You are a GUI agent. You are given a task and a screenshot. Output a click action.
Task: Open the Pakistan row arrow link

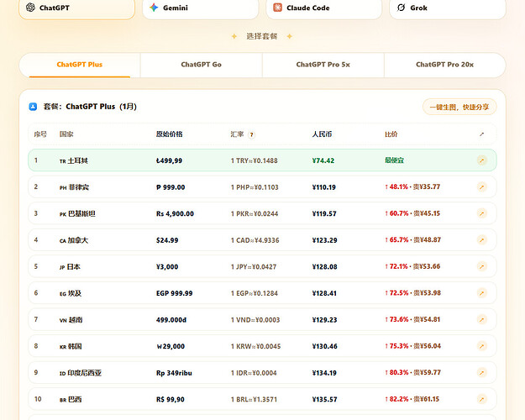coord(481,213)
